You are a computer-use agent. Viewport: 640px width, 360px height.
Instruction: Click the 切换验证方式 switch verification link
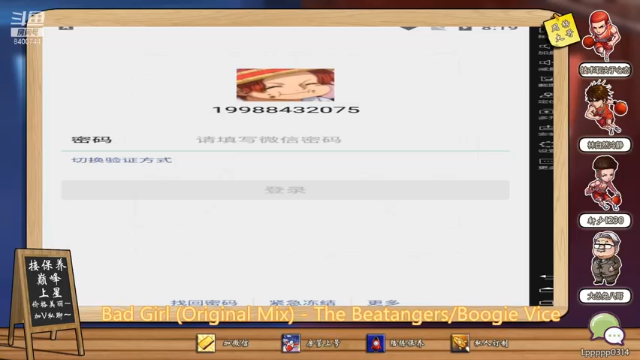pyautogui.click(x=122, y=160)
